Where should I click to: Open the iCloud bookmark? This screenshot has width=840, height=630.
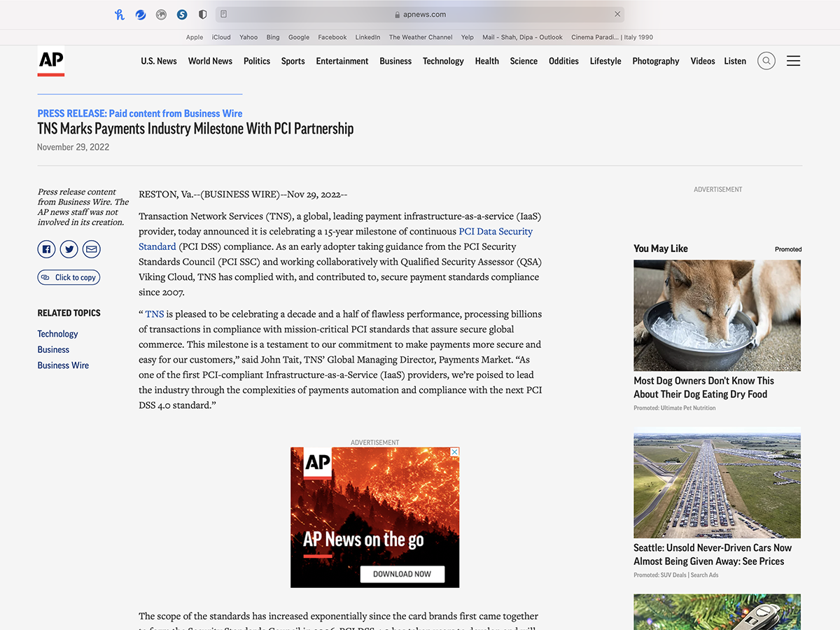[x=221, y=37]
